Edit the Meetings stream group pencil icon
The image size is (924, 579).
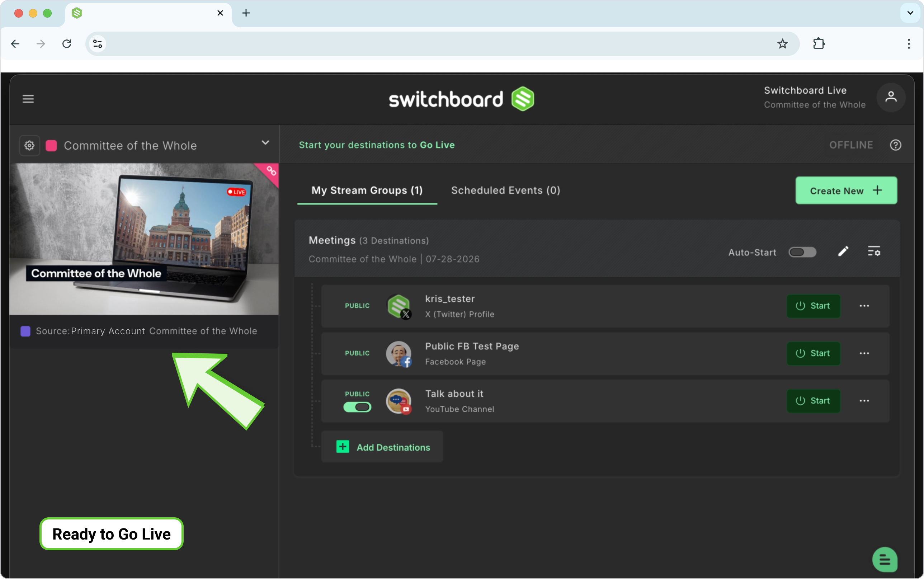point(843,251)
